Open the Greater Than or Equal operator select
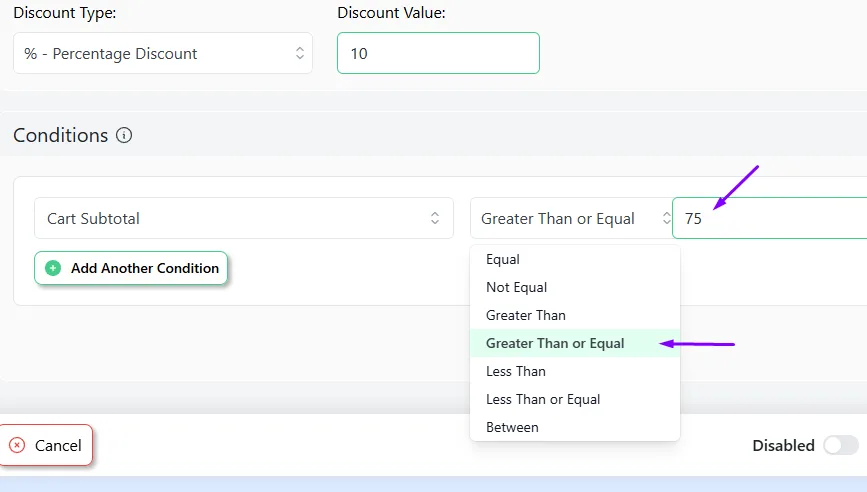 pos(571,218)
